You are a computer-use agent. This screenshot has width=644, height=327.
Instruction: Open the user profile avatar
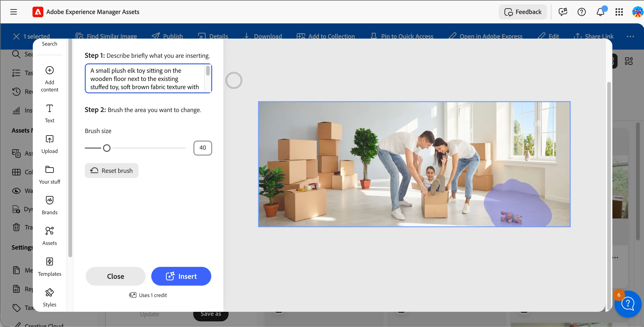637,12
